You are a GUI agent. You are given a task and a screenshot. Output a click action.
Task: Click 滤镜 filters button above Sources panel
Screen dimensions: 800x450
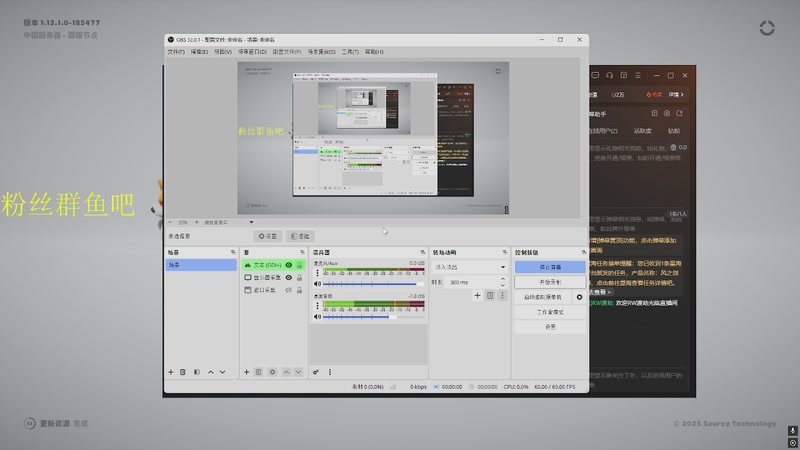300,236
